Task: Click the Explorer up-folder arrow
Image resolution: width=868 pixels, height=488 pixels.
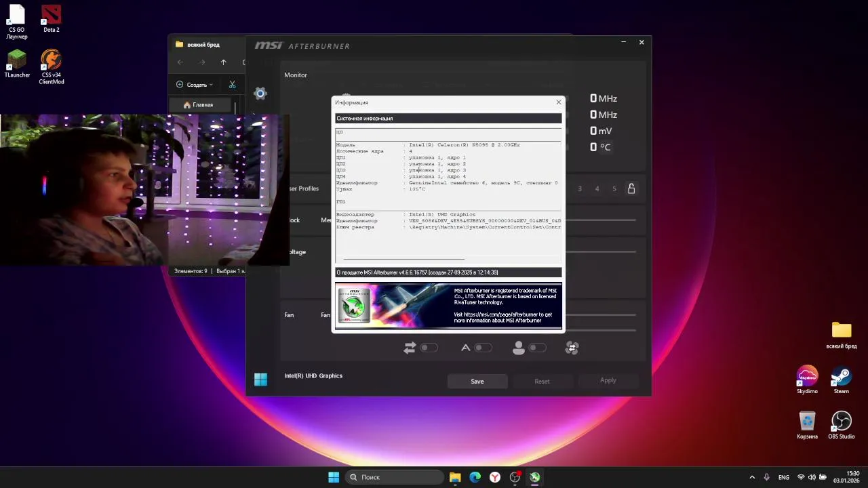Action: coord(224,62)
